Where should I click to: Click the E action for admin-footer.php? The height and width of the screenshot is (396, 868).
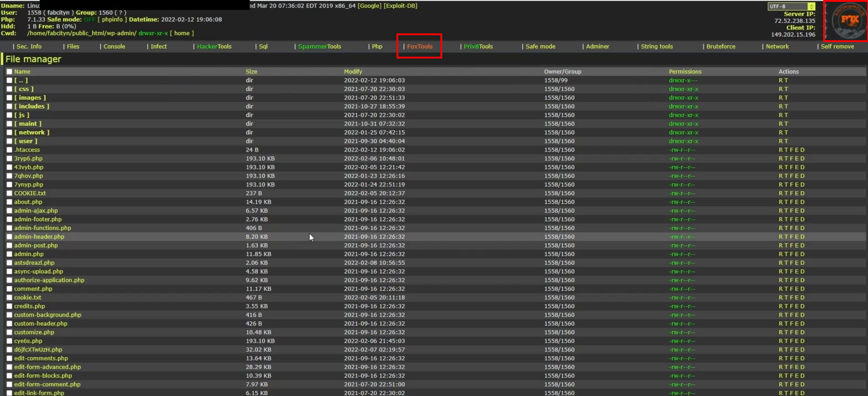point(797,219)
